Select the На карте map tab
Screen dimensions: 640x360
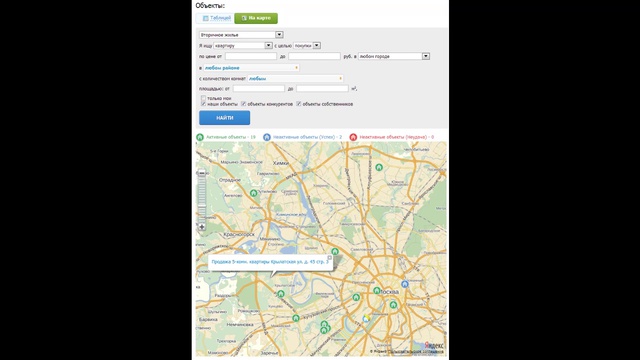tap(256, 18)
